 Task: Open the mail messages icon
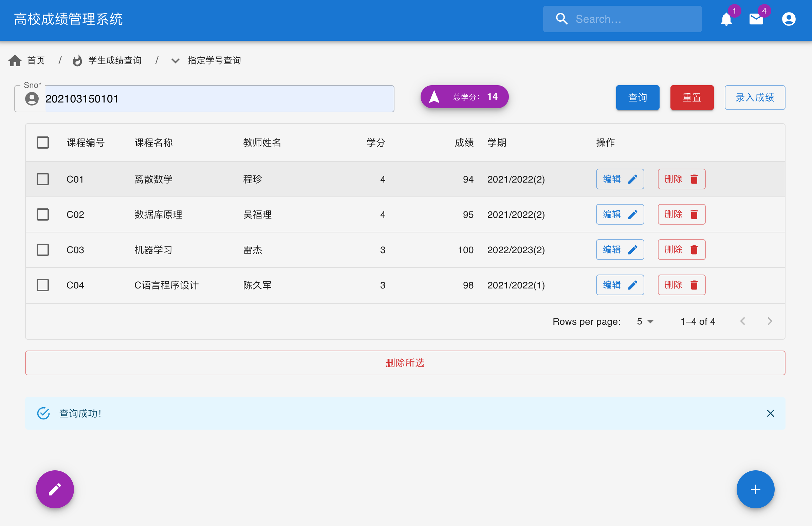(756, 19)
